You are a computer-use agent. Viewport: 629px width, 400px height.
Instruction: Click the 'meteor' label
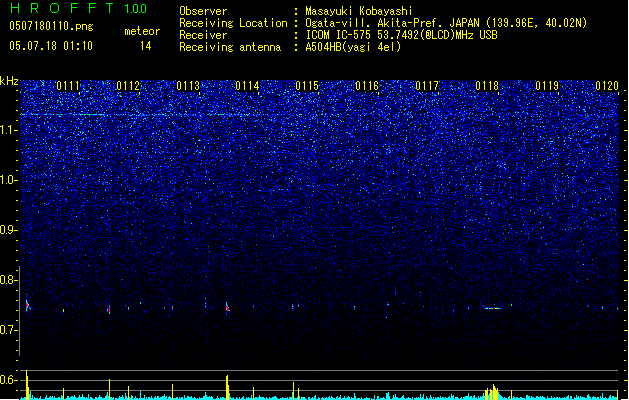click(x=142, y=31)
